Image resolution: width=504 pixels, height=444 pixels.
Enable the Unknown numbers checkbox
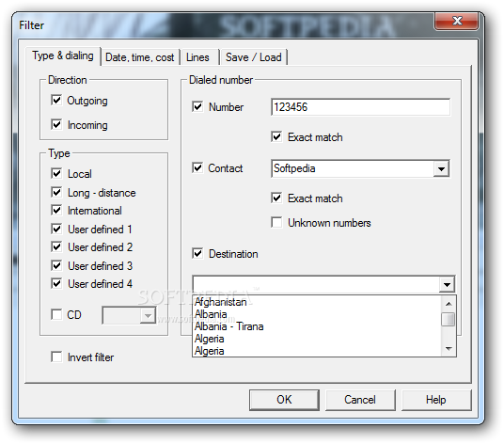click(x=276, y=223)
